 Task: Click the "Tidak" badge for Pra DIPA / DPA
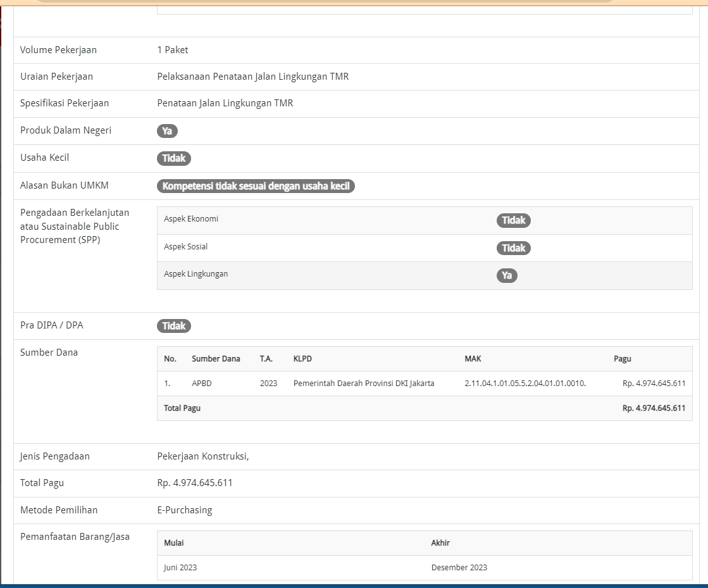(174, 325)
